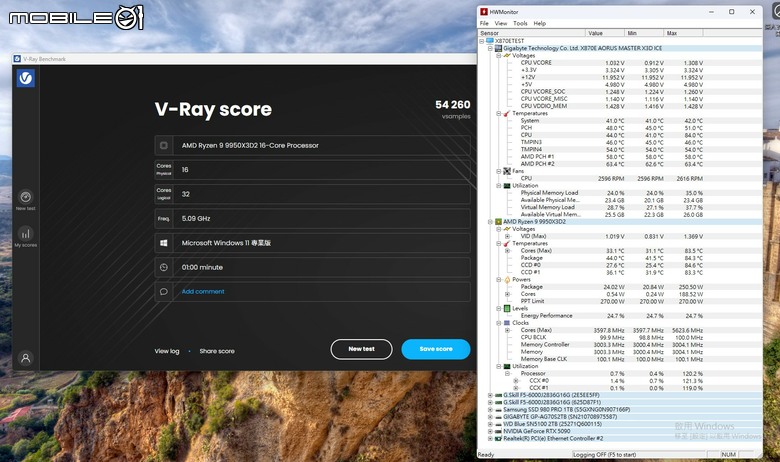Expand the Cores (Max) temperature entry

coord(507,251)
